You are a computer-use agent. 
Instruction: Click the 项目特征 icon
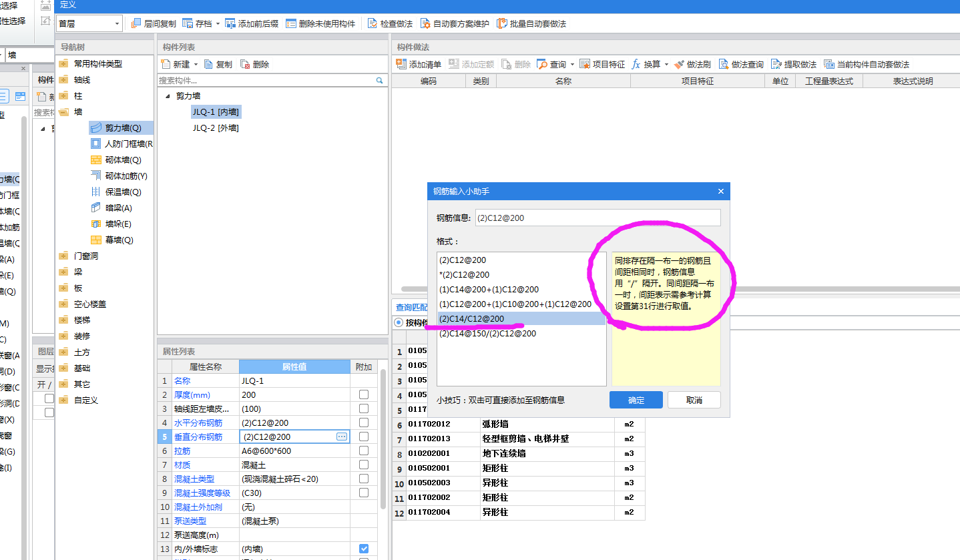click(x=585, y=64)
